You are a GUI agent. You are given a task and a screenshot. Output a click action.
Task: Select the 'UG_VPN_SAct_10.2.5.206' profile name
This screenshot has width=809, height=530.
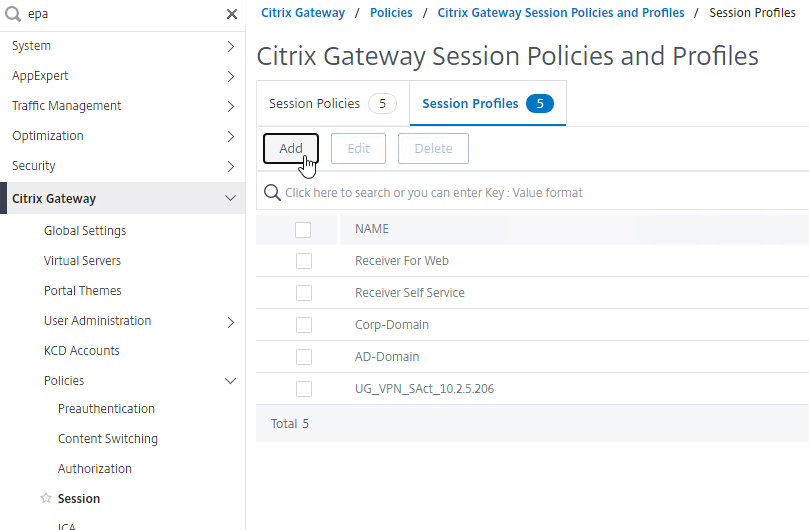click(x=424, y=389)
